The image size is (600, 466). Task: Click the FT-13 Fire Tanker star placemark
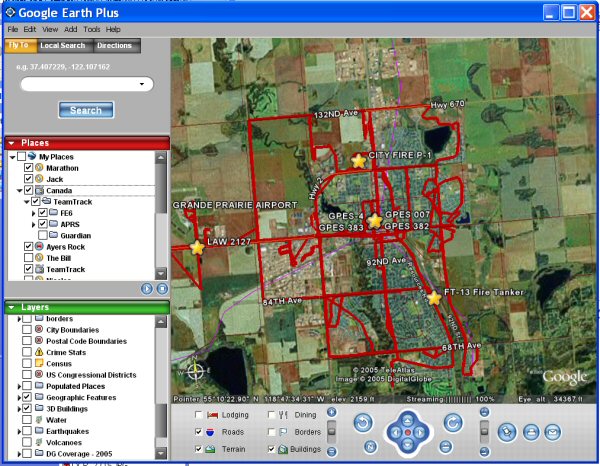click(x=434, y=298)
